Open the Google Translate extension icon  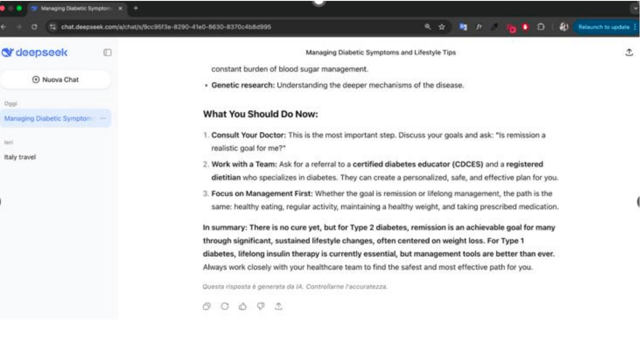463,27
